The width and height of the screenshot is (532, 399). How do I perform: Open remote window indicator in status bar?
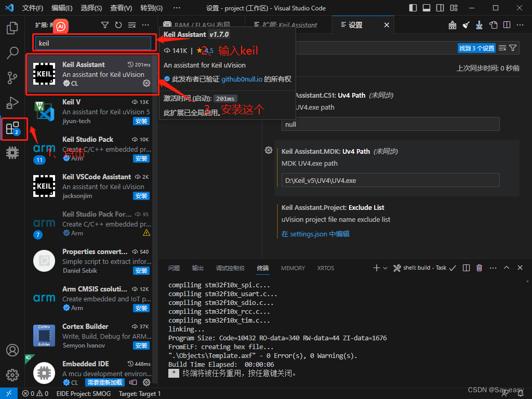[x=9, y=394]
